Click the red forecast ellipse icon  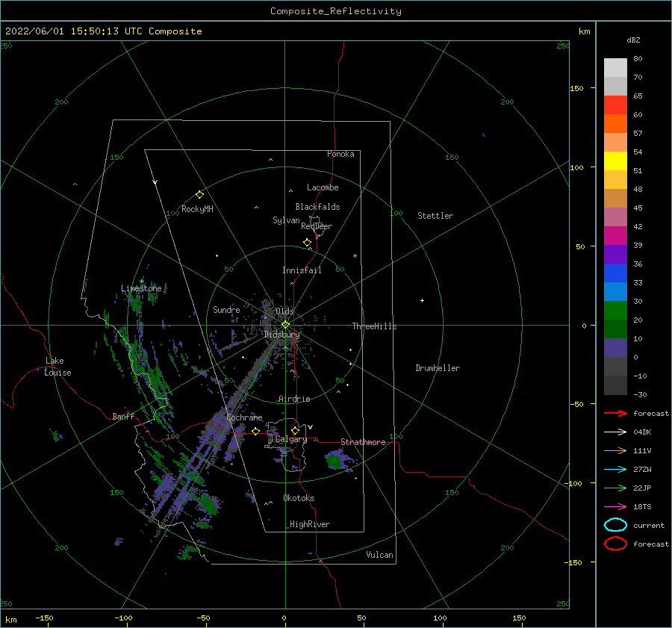(615, 544)
